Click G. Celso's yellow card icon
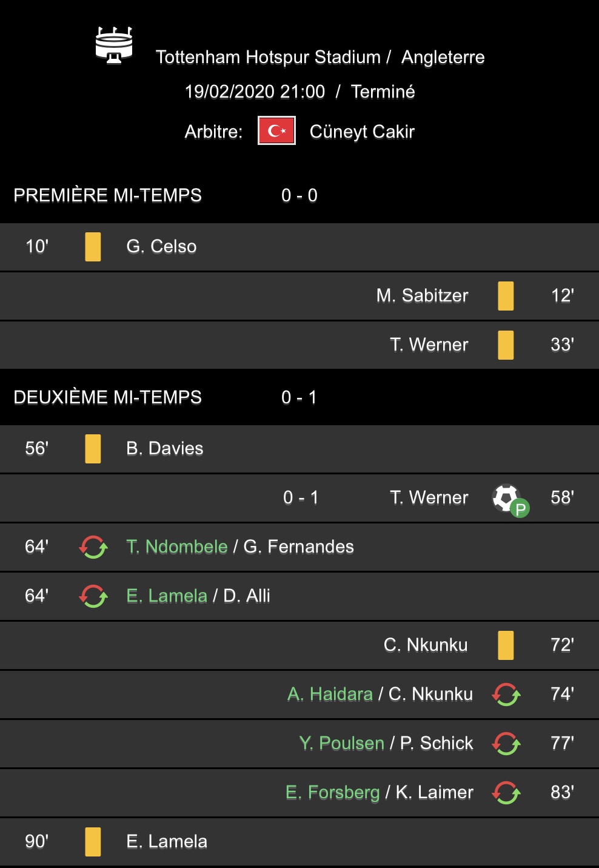 pyautogui.click(x=93, y=247)
